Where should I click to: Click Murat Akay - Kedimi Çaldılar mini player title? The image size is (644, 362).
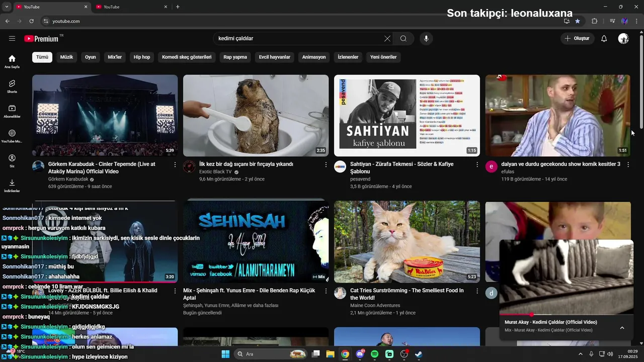click(551, 322)
